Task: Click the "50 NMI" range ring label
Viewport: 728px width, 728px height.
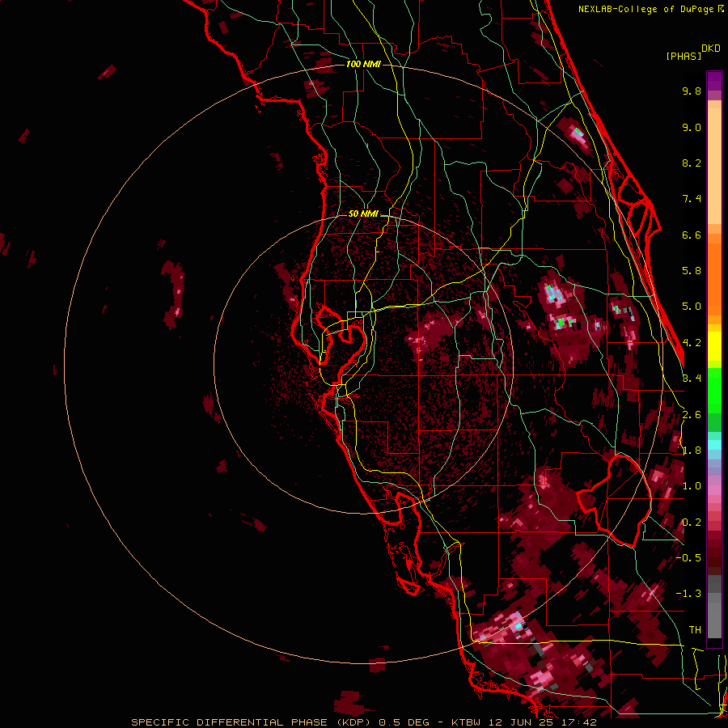Action: tap(363, 214)
